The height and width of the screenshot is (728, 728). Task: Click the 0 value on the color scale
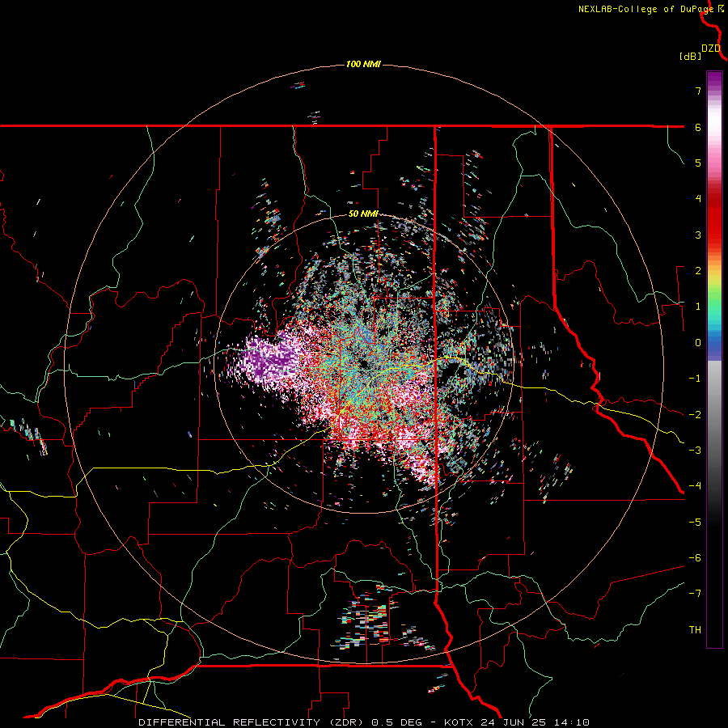pyautogui.click(x=698, y=343)
